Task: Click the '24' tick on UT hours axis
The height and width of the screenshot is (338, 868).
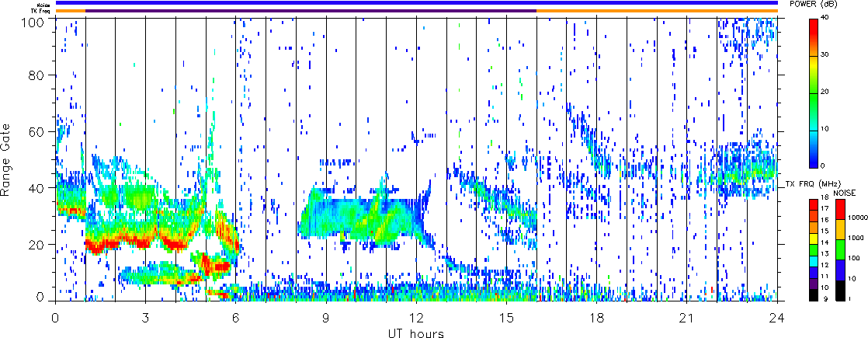Action: click(x=777, y=318)
